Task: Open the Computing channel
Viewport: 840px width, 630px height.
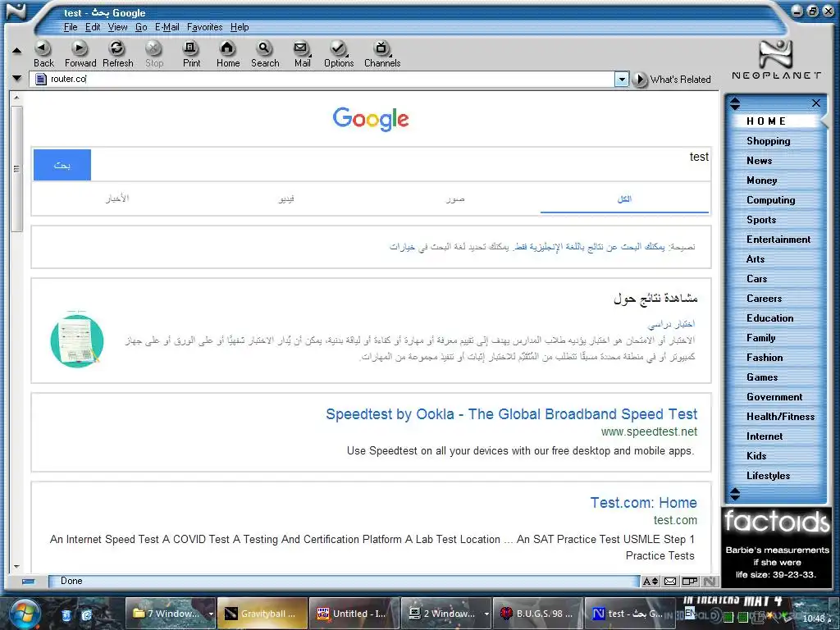Action: tap(770, 200)
